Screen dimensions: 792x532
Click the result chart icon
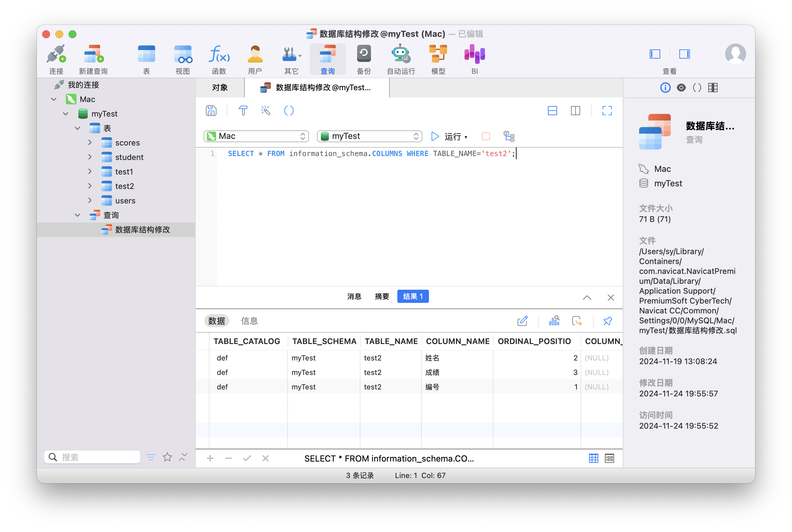pyautogui.click(x=554, y=321)
